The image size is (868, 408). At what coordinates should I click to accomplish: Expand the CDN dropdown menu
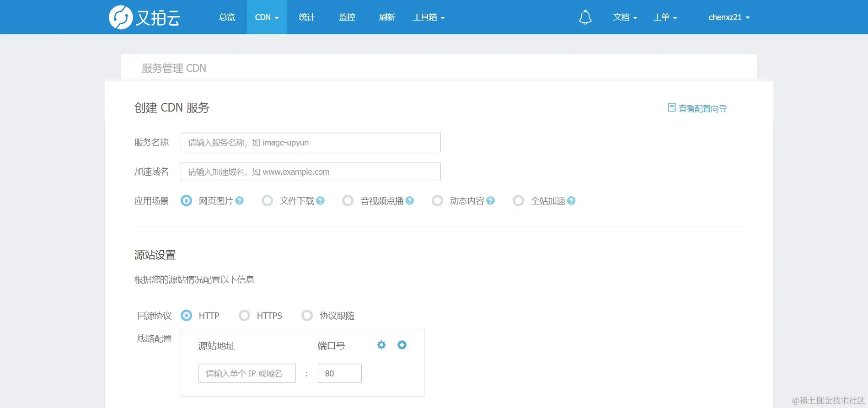click(267, 17)
